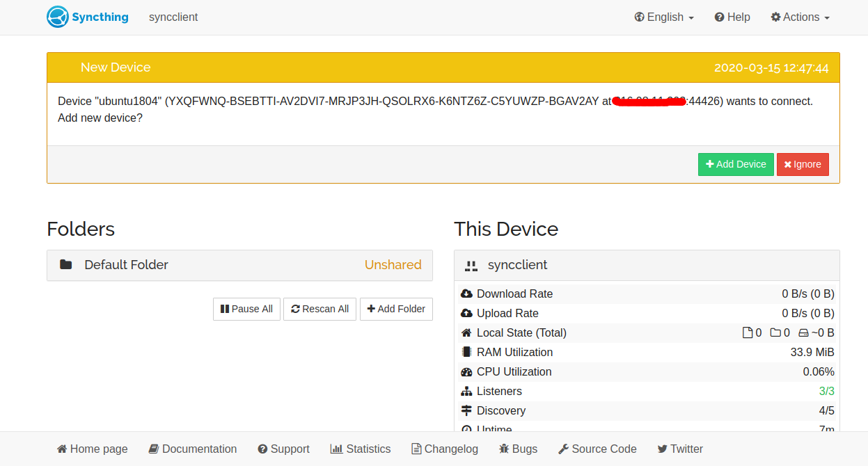Click the Download Rate cloud icon
The image size is (868, 466).
(466, 294)
